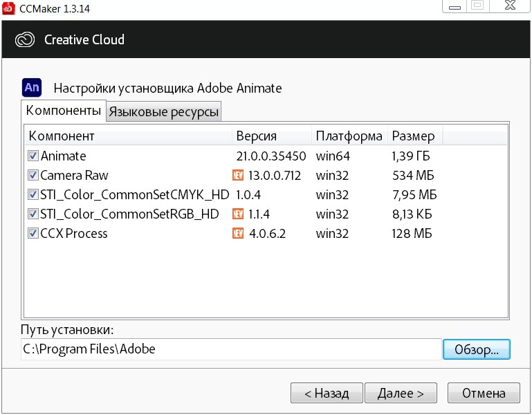The width and height of the screenshot is (532, 415).
Task: Select the STI_Color_CommonSetRGB_HD row name
Action: (x=129, y=214)
